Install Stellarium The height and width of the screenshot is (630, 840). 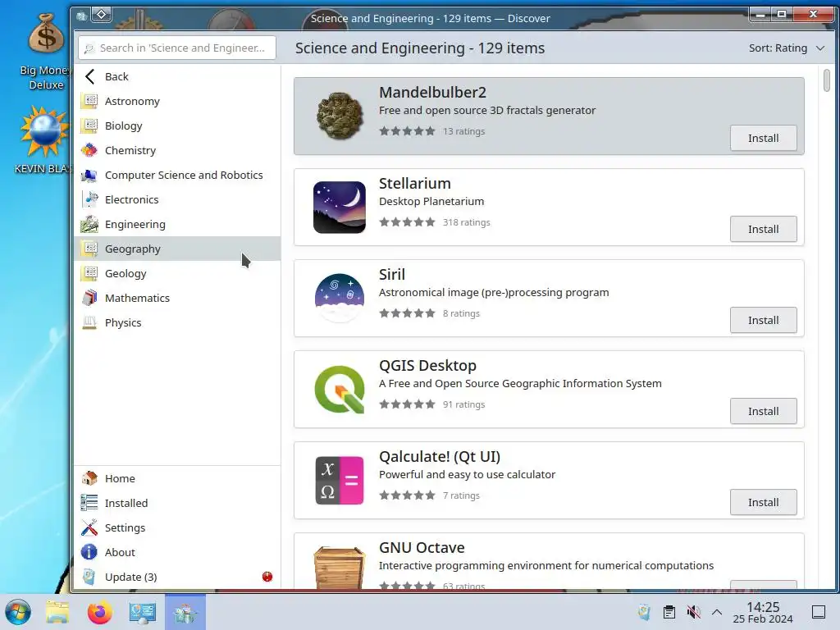pos(763,230)
